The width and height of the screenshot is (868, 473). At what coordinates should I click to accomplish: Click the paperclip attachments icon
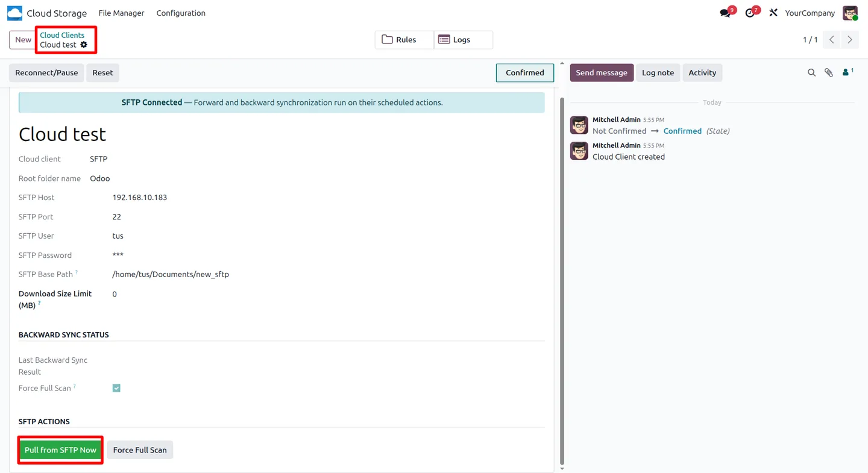[x=829, y=73]
